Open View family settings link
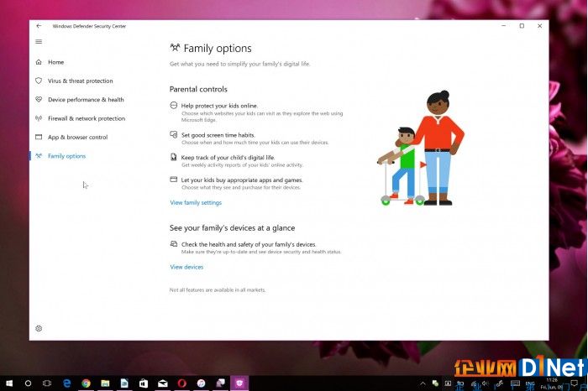The height and width of the screenshot is (391, 588). [196, 202]
